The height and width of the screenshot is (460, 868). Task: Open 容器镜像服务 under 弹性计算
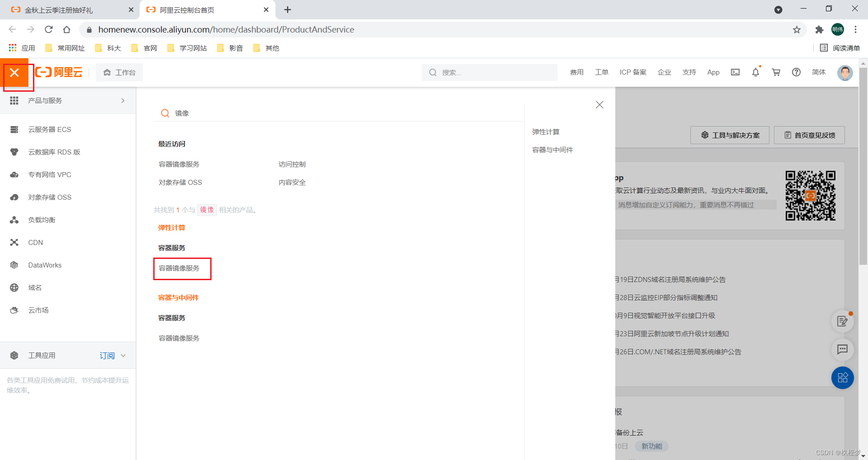click(179, 268)
